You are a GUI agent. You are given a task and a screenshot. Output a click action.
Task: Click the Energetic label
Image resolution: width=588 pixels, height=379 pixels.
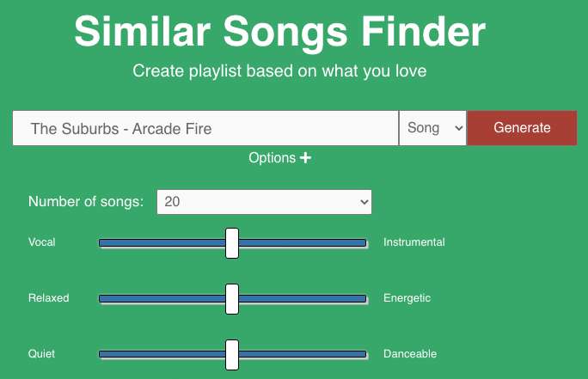407,298
